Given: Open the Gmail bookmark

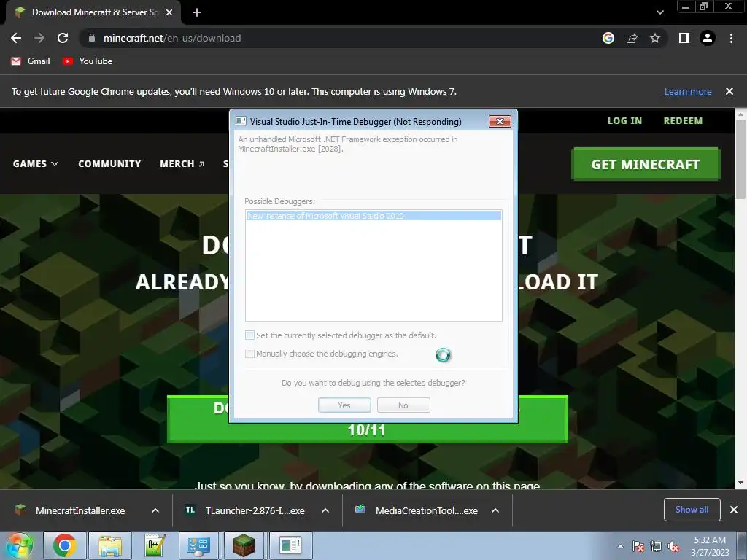Looking at the screenshot, I should [31, 61].
